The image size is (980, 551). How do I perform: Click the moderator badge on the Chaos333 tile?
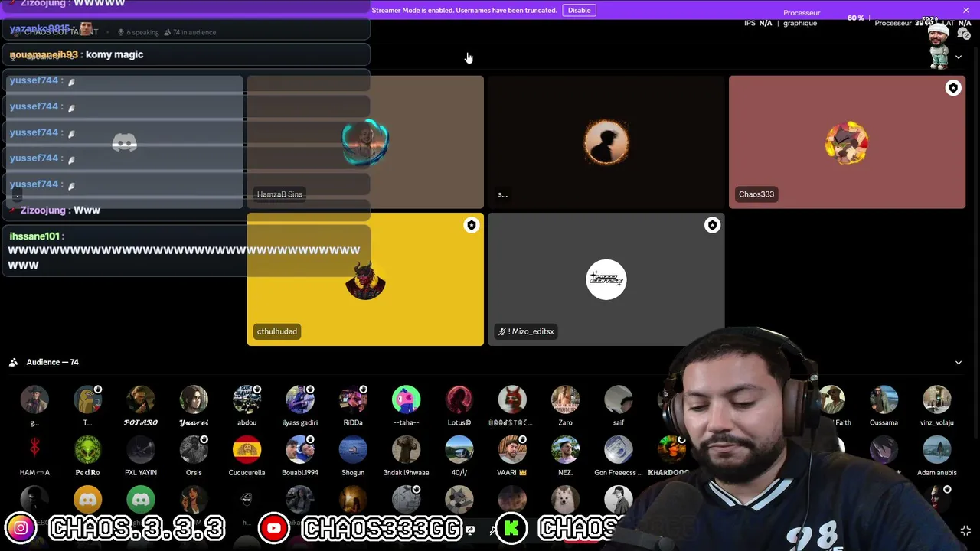pyautogui.click(x=953, y=88)
